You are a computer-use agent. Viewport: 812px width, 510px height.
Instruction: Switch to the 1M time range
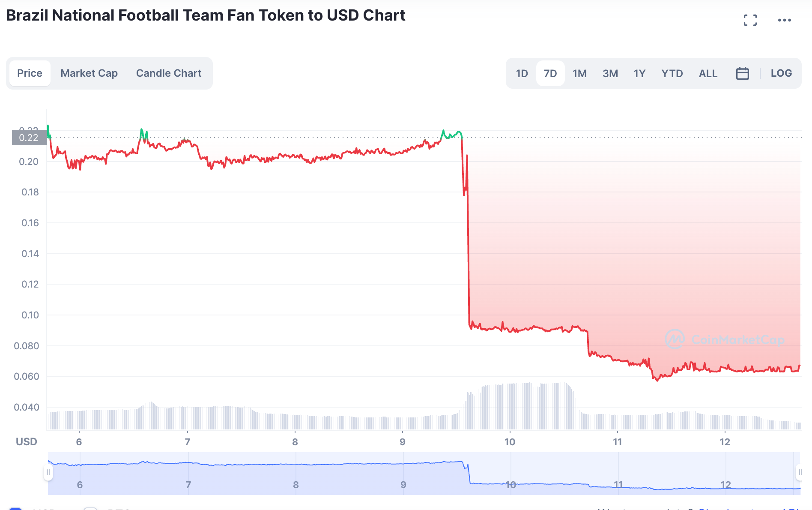click(x=579, y=73)
